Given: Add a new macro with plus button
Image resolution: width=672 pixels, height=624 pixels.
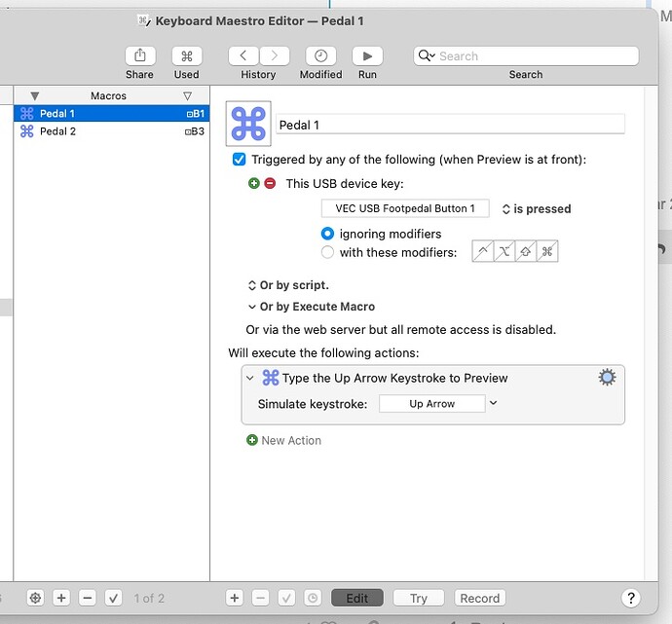Looking at the screenshot, I should (x=61, y=598).
